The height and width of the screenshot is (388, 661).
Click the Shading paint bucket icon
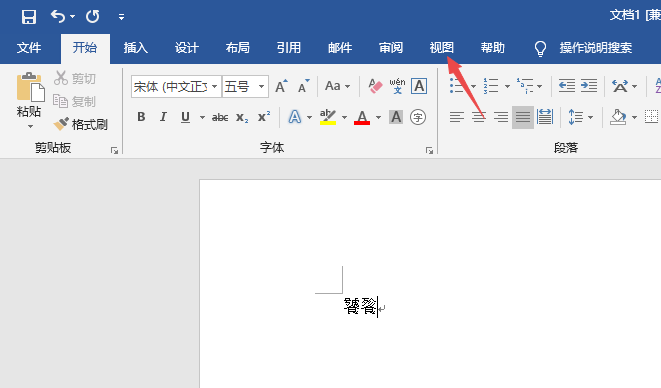pos(618,117)
